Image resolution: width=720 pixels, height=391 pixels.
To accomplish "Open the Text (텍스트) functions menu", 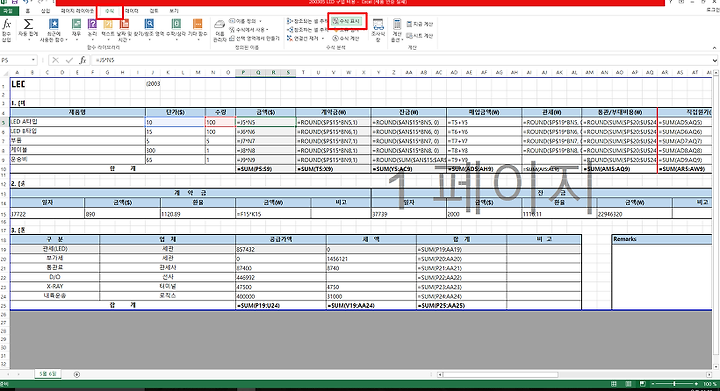I will [108, 30].
